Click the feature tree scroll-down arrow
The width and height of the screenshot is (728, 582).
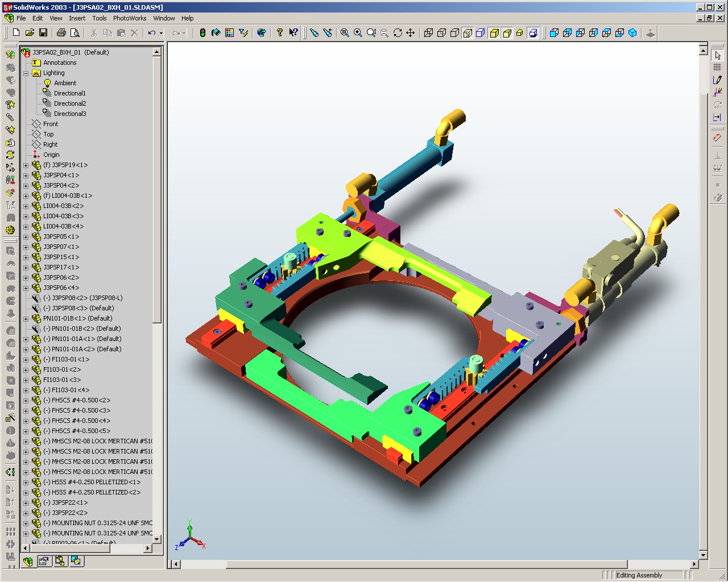click(x=157, y=539)
